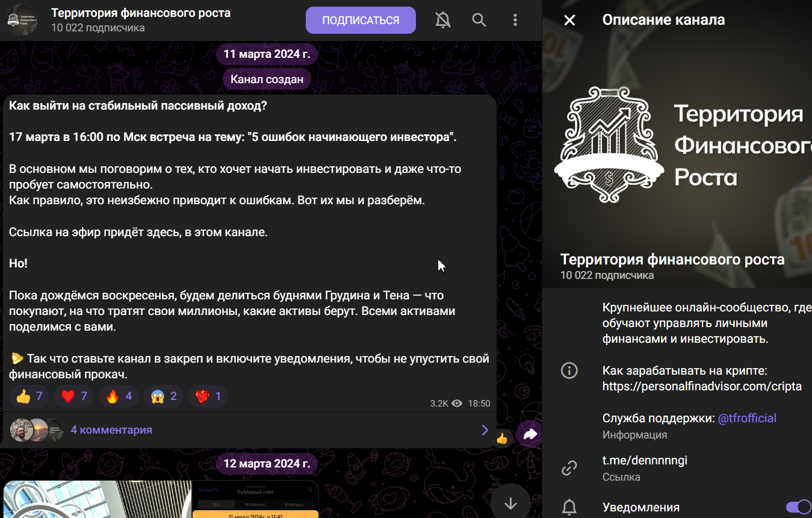Click the screaming face reaction with 2
The width and height of the screenshot is (812, 518).
(x=163, y=396)
